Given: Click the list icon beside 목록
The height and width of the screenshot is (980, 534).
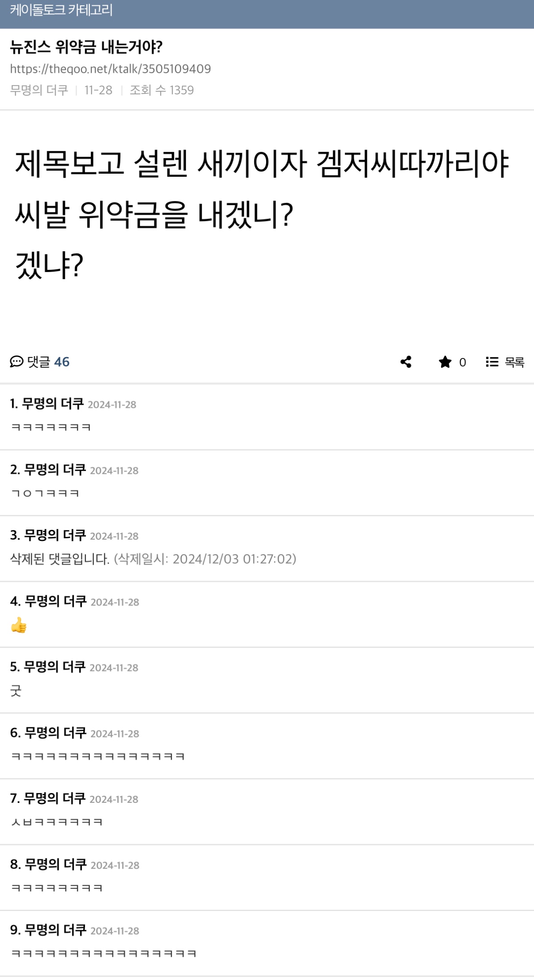Looking at the screenshot, I should pyautogui.click(x=492, y=362).
